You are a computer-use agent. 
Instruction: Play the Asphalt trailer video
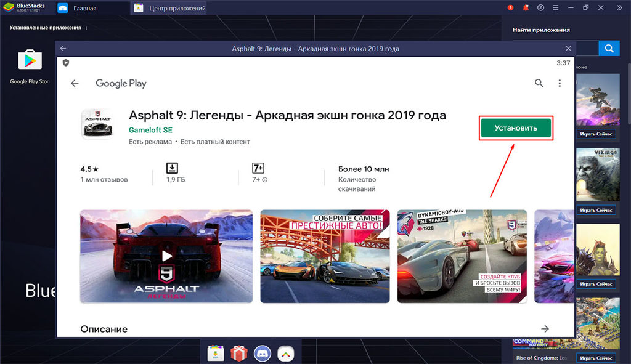tap(166, 256)
